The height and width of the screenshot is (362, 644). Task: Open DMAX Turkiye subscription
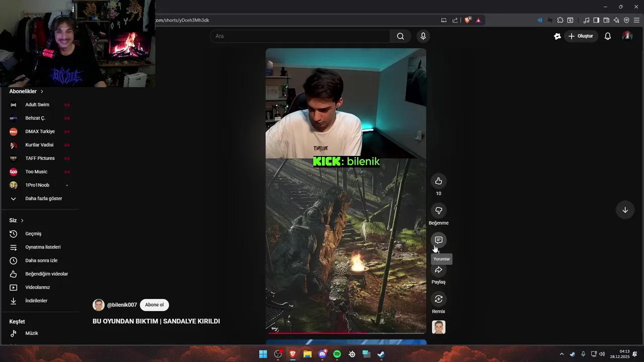[39, 132]
